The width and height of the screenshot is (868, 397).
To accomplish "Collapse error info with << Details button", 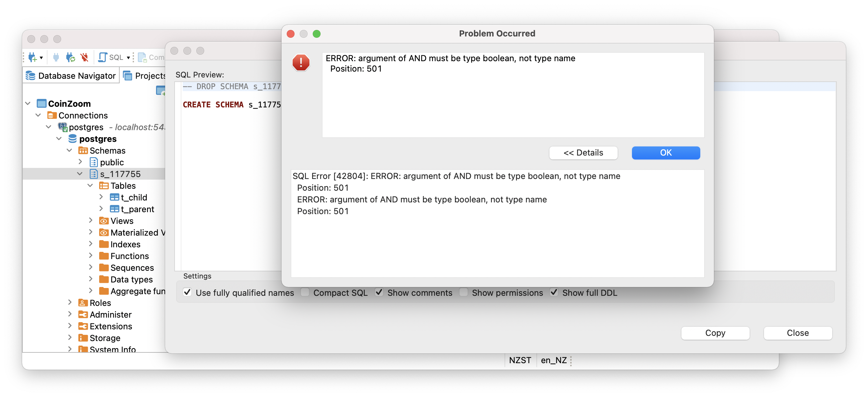I will coord(583,153).
